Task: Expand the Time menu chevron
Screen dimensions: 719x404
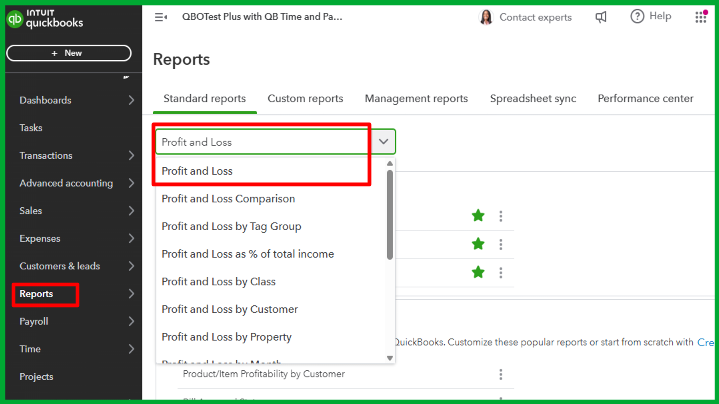Action: pyautogui.click(x=131, y=349)
